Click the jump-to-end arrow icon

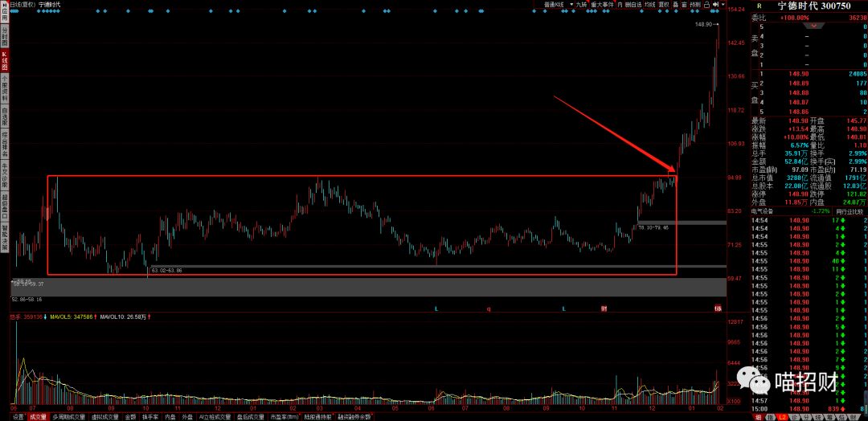point(715,5)
